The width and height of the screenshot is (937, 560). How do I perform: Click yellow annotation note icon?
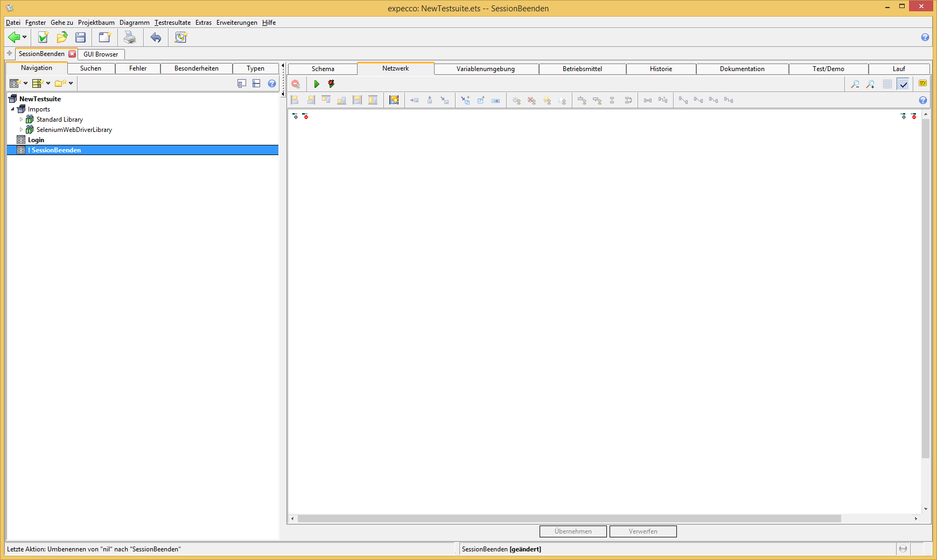tap(922, 83)
